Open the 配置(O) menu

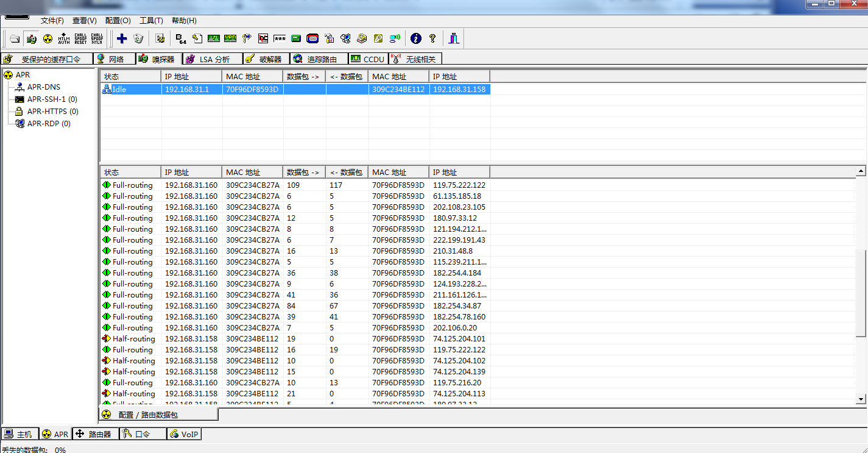118,20
